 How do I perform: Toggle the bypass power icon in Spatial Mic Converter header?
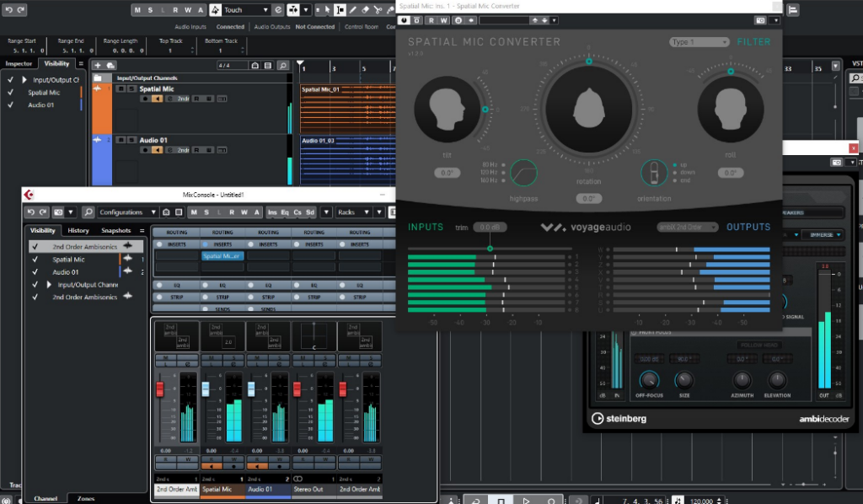coord(403,20)
